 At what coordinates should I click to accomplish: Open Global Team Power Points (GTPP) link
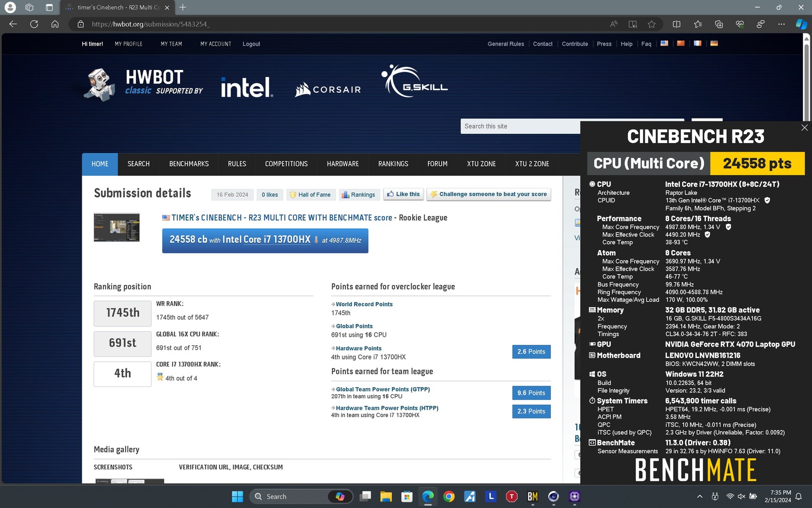tap(383, 389)
